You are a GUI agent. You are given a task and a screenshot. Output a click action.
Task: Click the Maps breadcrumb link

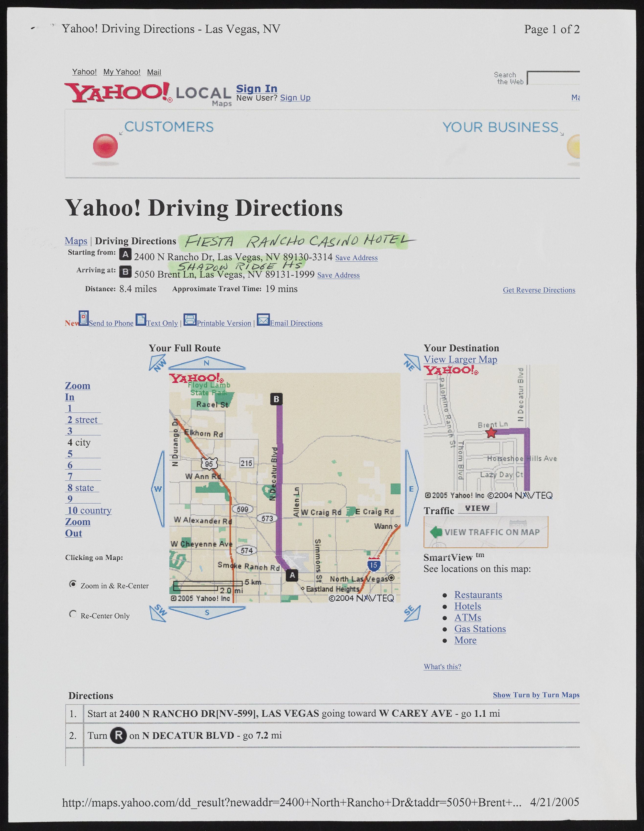coord(76,241)
